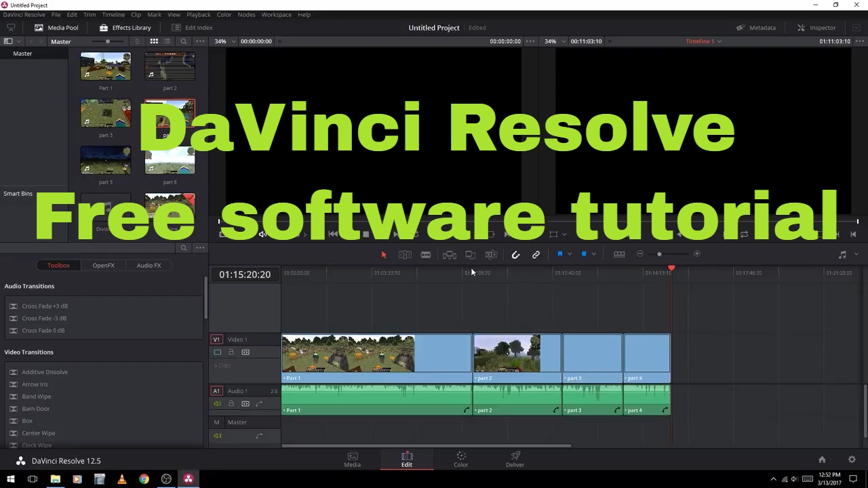Open the Media page
Image resolution: width=868 pixels, height=488 pixels.
tap(353, 460)
